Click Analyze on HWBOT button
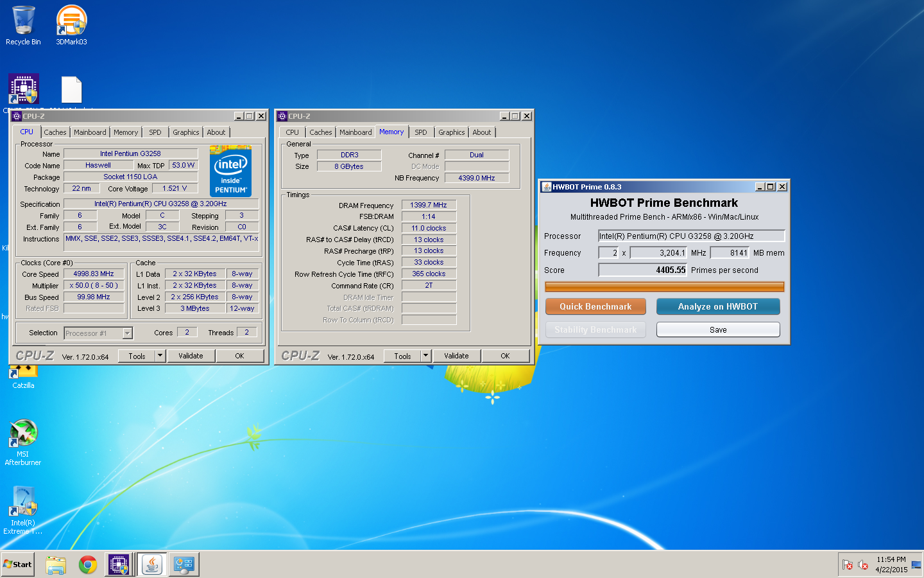 pos(718,306)
